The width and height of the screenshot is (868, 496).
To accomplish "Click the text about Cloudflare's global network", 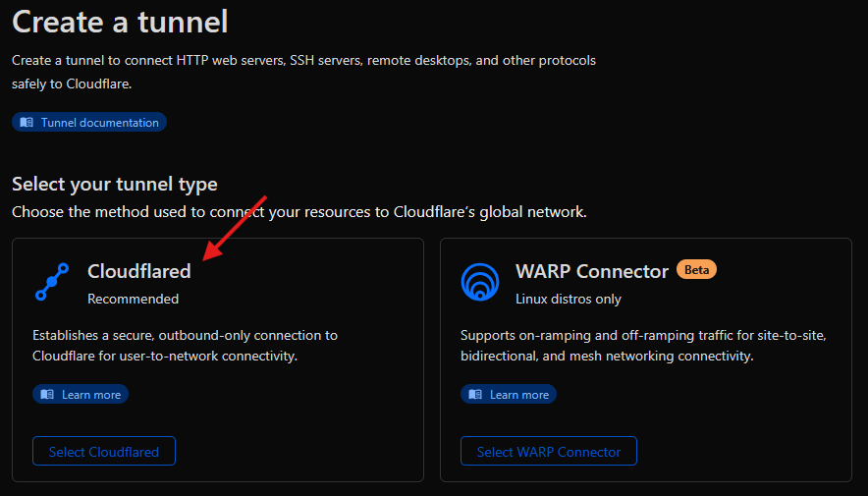I will coord(298,212).
